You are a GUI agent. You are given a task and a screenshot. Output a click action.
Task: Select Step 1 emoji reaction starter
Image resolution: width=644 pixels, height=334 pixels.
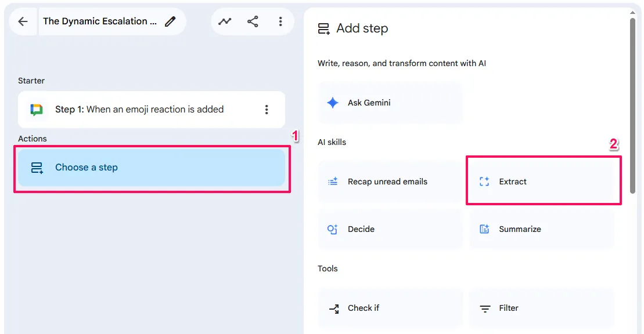[x=139, y=110]
